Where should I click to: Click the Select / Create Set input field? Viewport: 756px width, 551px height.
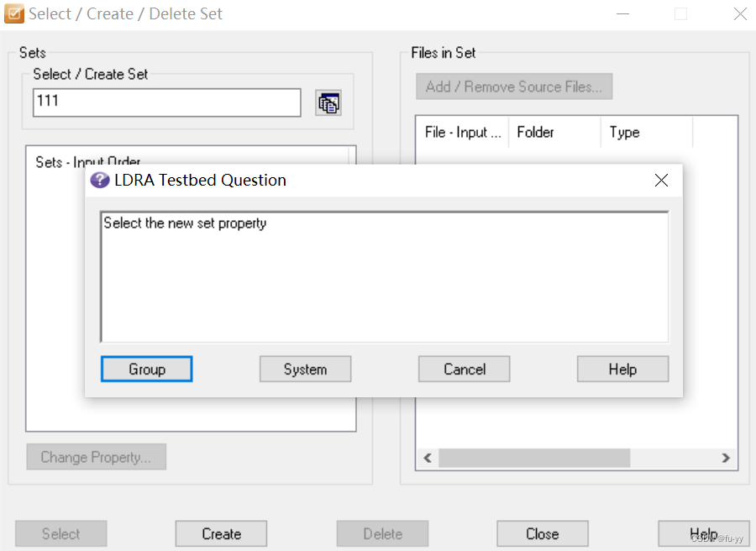pos(166,102)
